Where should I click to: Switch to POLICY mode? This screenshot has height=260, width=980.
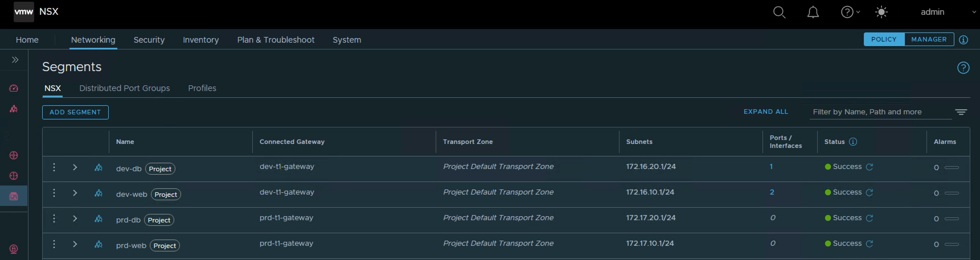[x=884, y=40]
